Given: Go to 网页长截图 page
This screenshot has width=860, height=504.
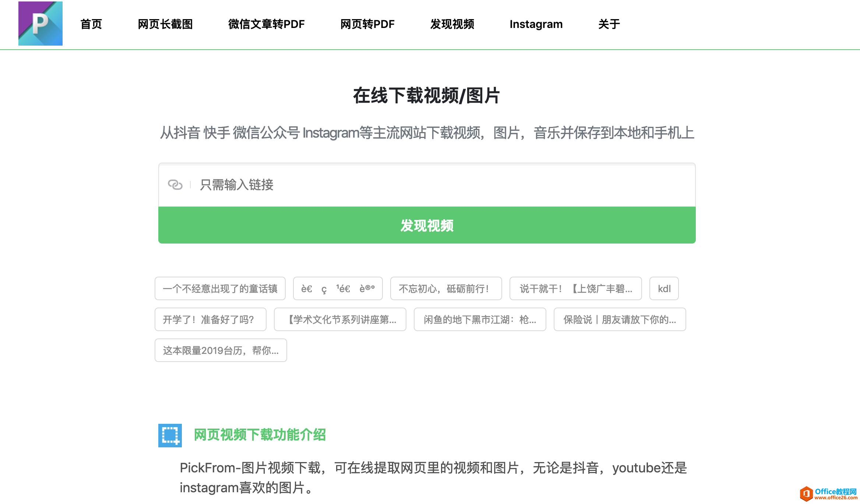Looking at the screenshot, I should click(165, 24).
